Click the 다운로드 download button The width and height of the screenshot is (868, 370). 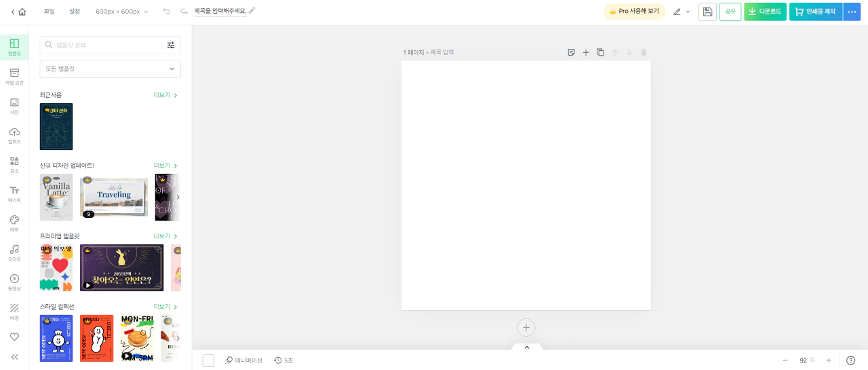pos(765,12)
